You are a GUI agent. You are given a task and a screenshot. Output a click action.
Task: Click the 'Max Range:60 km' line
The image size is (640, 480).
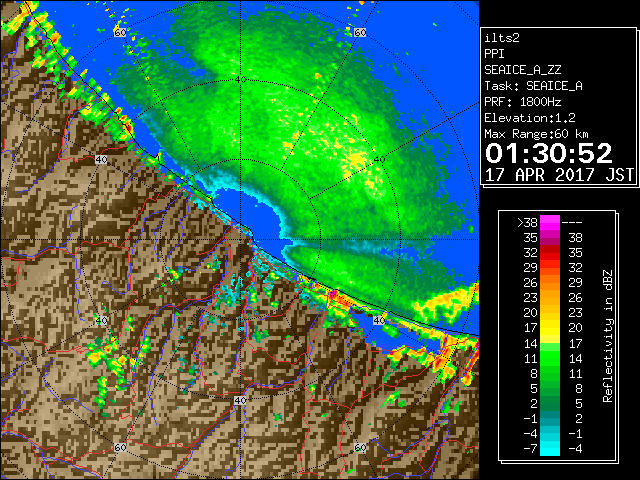[x=537, y=134]
